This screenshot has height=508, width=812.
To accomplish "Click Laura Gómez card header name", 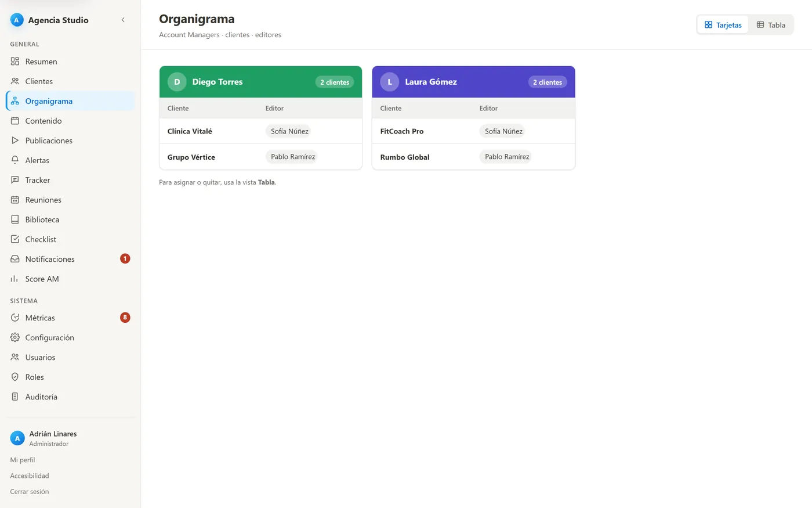I will point(431,82).
